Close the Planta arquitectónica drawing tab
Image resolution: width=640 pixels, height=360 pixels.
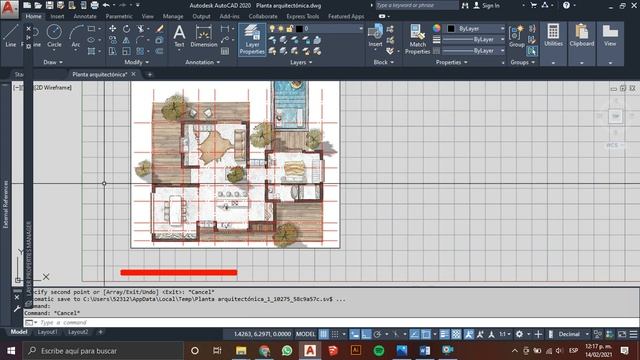[x=133, y=74]
